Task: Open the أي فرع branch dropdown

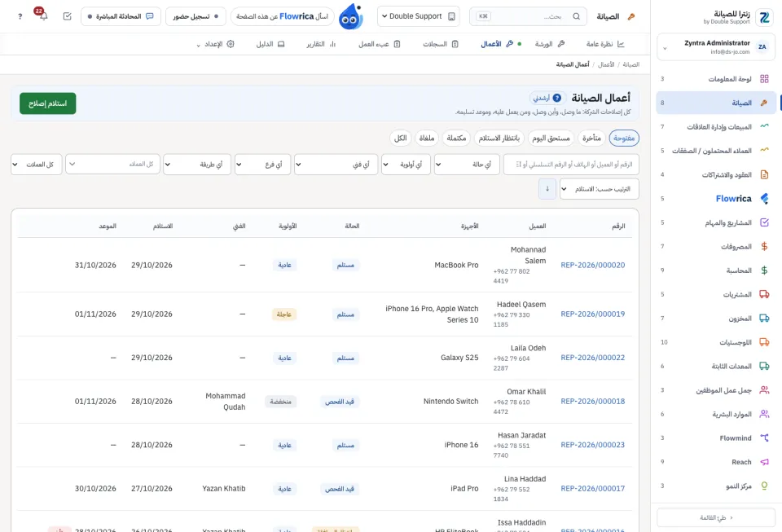Action: coord(262,164)
